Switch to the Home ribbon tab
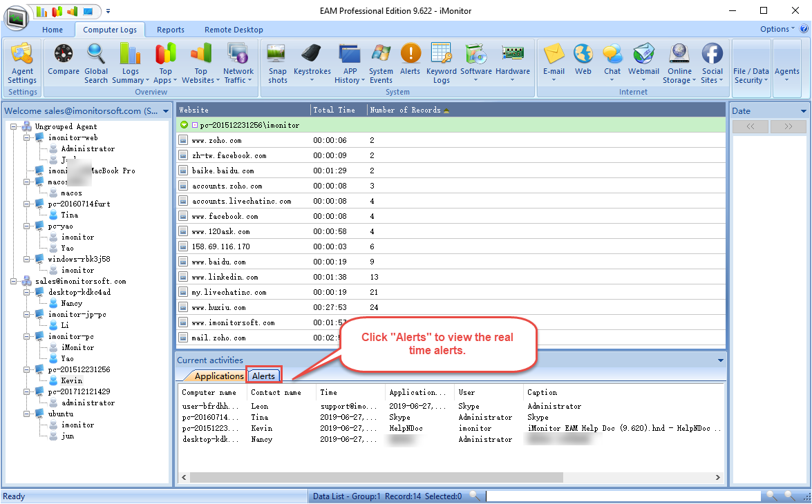812x504 pixels. [x=53, y=30]
